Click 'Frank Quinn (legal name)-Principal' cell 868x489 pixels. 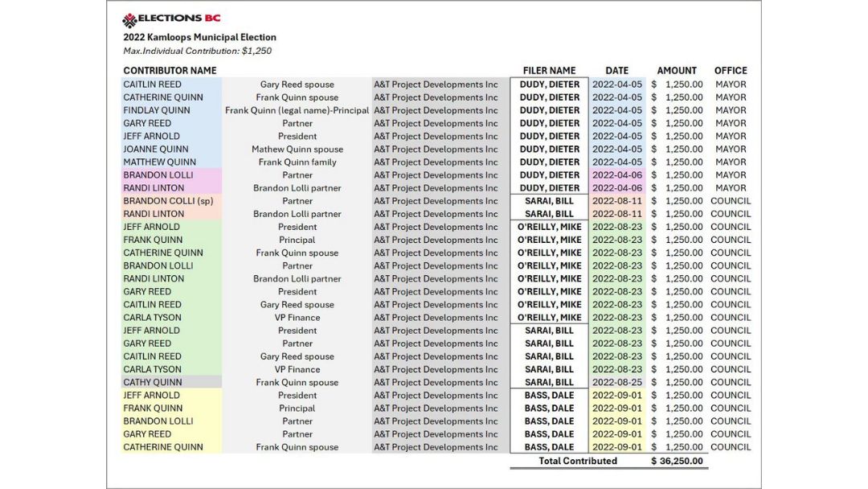(297, 110)
